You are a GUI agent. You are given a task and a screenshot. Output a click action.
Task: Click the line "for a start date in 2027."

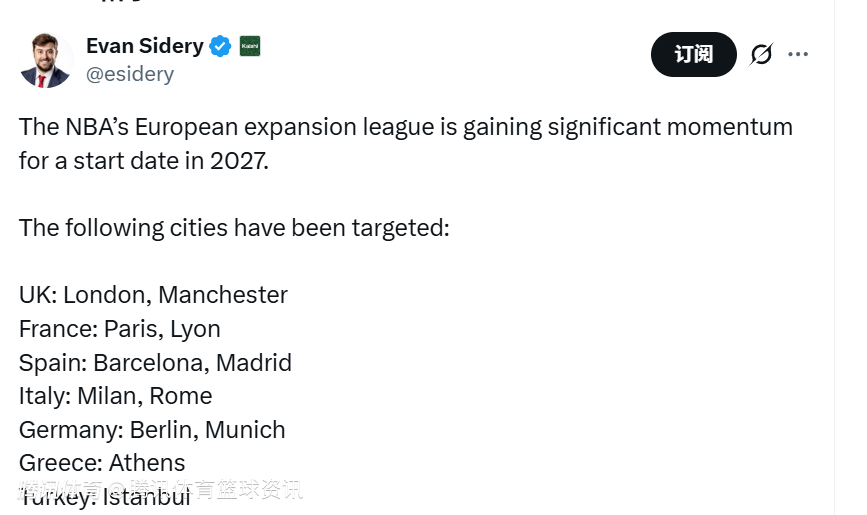(144, 161)
